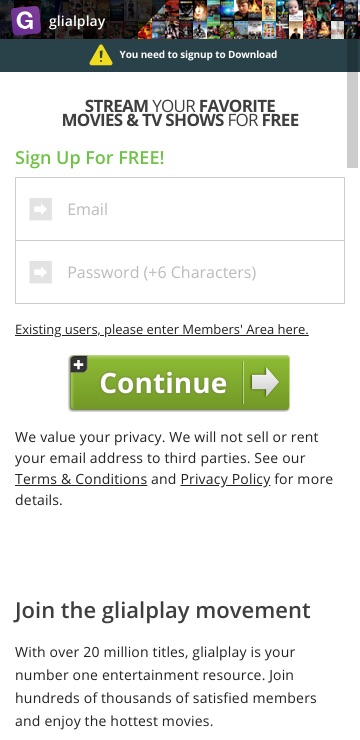Open the existing users Members' Area link
This screenshot has width=360, height=740.
point(162,329)
